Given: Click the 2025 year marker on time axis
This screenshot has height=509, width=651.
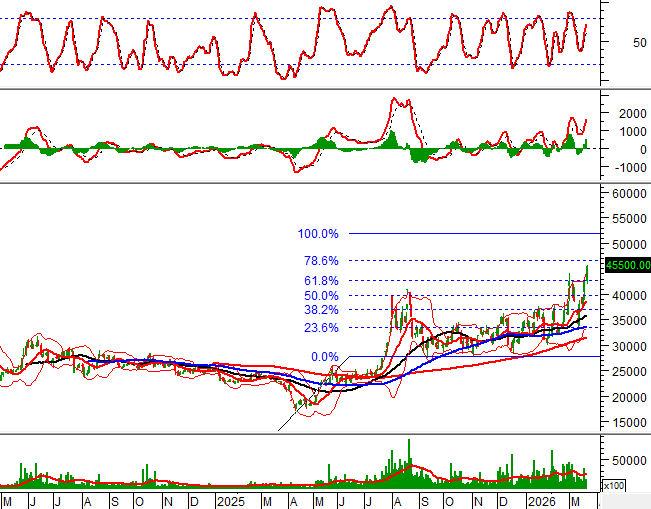Looking at the screenshot, I should click(232, 500).
